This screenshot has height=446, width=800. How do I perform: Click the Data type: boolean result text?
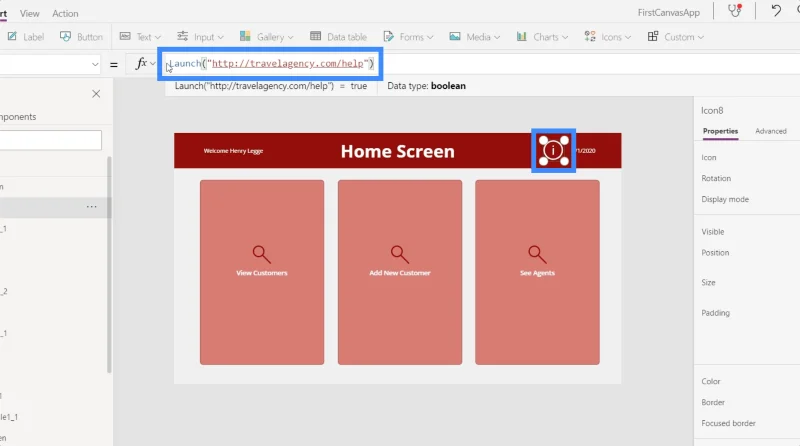coord(427,86)
